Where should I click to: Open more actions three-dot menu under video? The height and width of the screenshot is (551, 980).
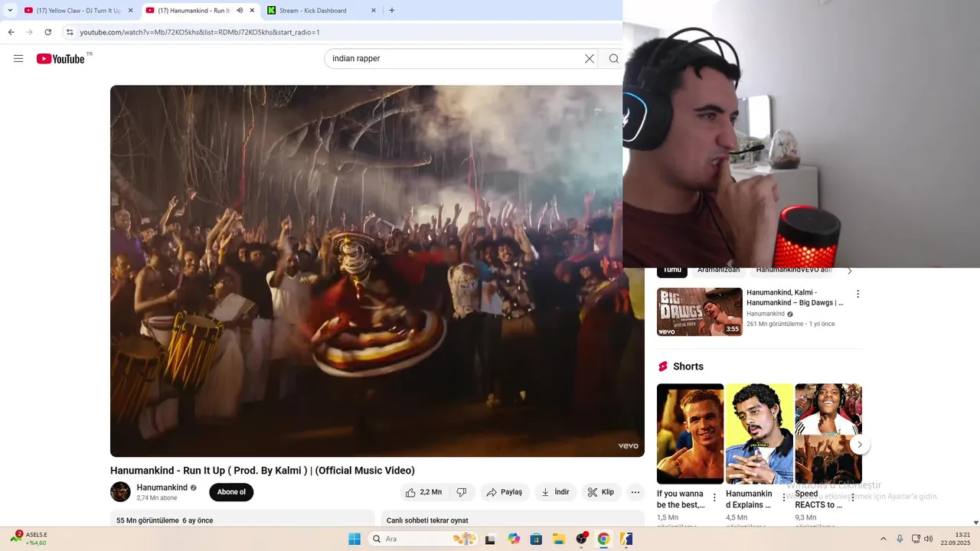click(635, 492)
